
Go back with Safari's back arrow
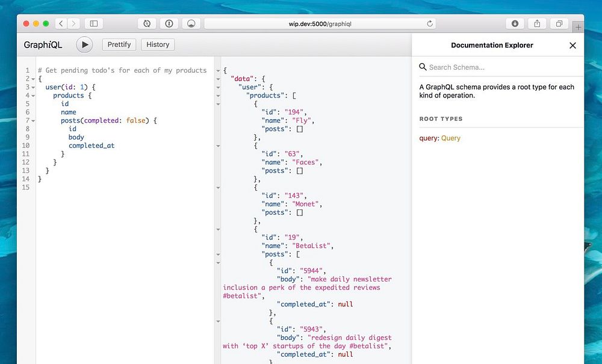pyautogui.click(x=61, y=23)
